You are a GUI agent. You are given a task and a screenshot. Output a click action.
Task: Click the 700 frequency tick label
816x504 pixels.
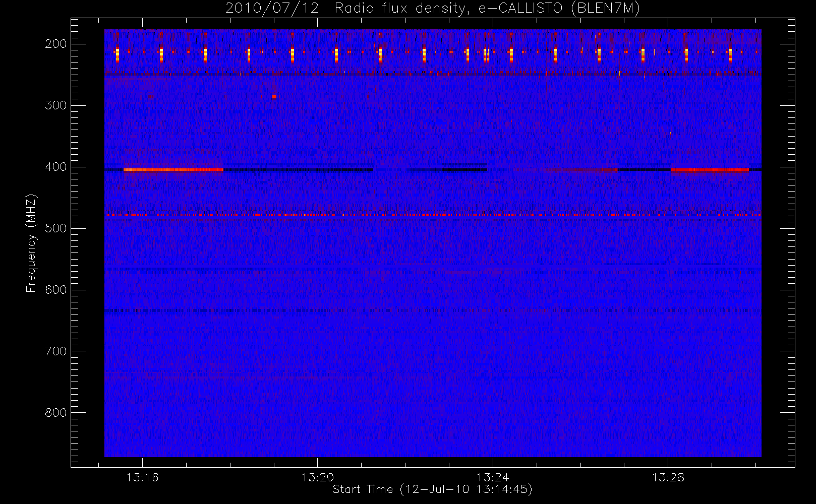[56, 351]
